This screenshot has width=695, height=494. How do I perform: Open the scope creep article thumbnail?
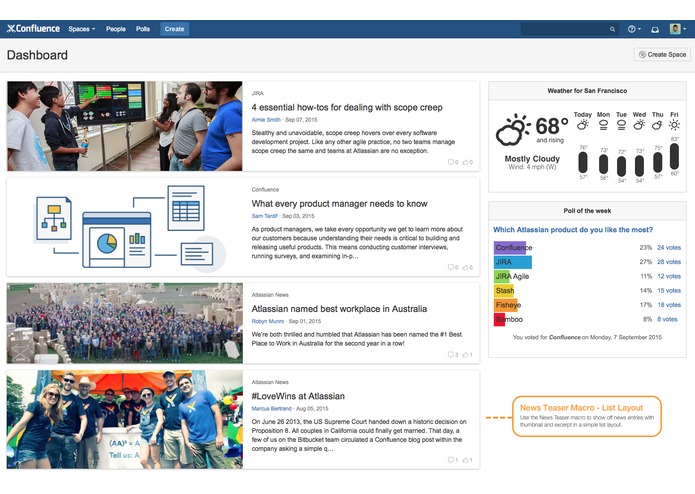125,126
